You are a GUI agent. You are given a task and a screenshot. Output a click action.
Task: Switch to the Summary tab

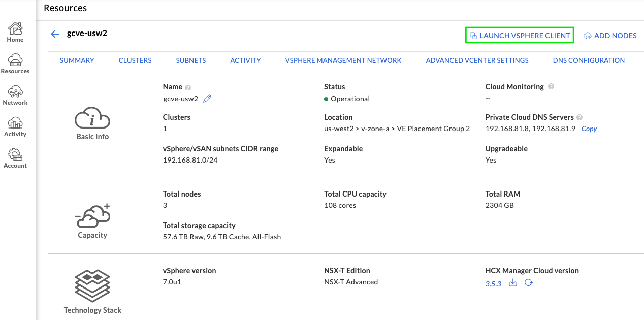pos(77,60)
